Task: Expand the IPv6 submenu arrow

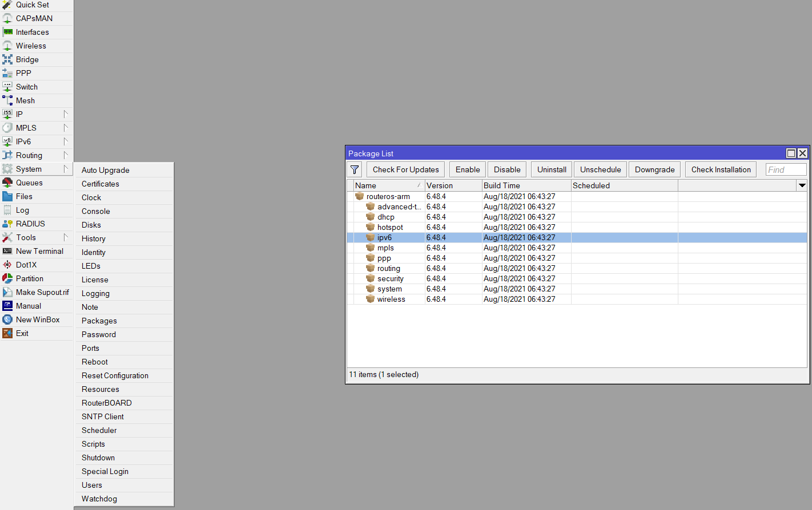Action: point(66,141)
